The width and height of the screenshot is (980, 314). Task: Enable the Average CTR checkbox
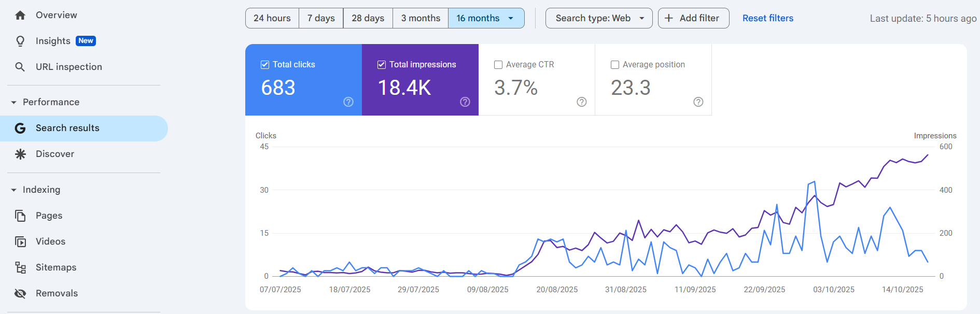coord(498,65)
